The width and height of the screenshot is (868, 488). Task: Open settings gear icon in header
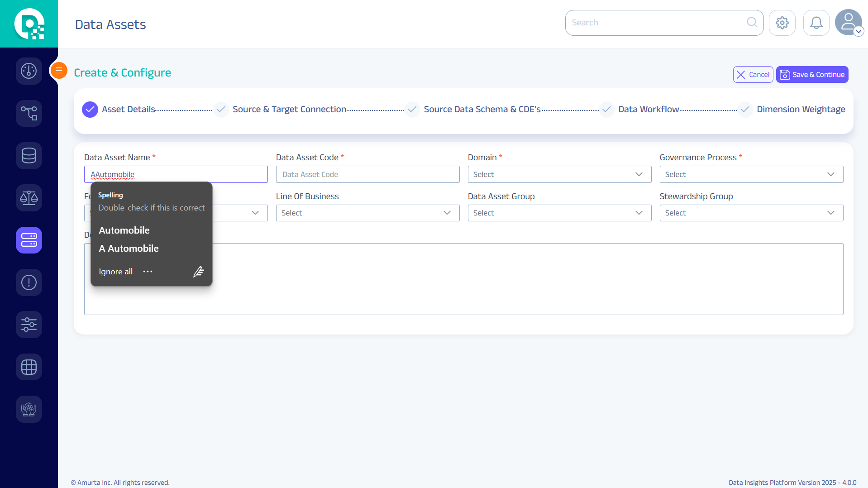pos(782,23)
